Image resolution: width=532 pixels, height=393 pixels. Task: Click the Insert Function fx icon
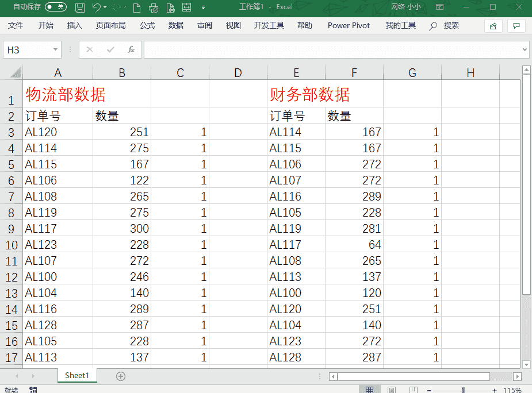[x=131, y=50]
